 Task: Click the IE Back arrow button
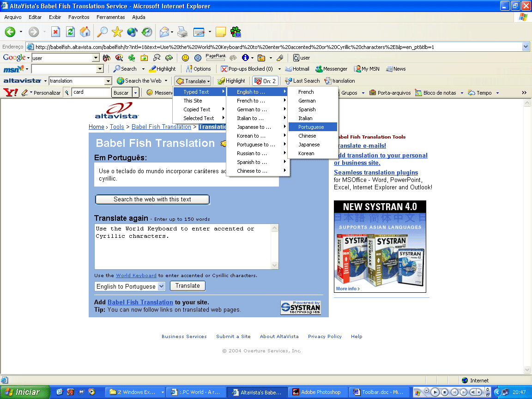10,32
